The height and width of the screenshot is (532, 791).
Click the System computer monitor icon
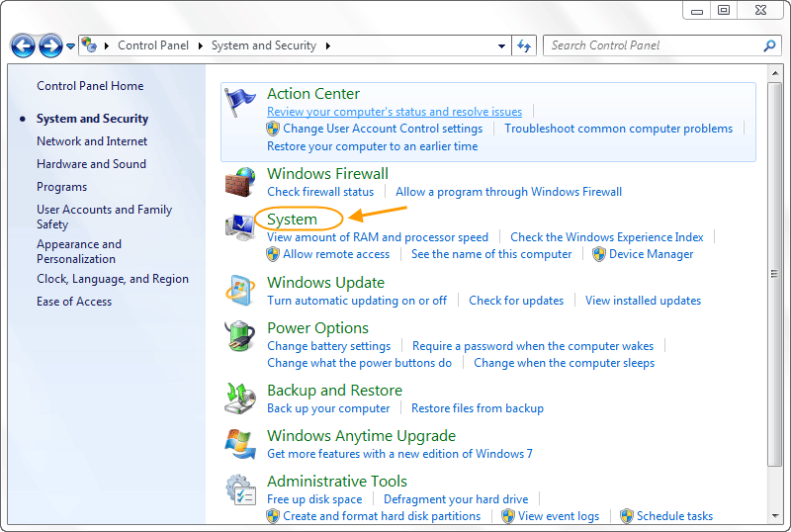tap(240, 227)
